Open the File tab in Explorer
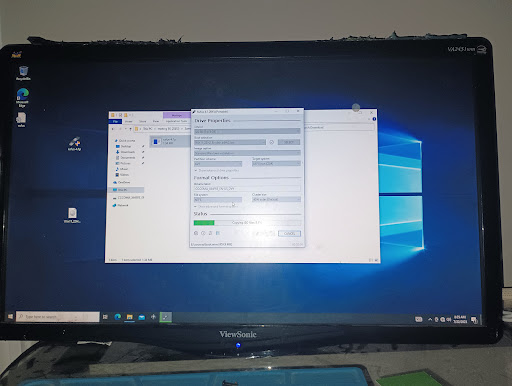Image resolution: width=512 pixels, height=386 pixels. pyautogui.click(x=115, y=121)
